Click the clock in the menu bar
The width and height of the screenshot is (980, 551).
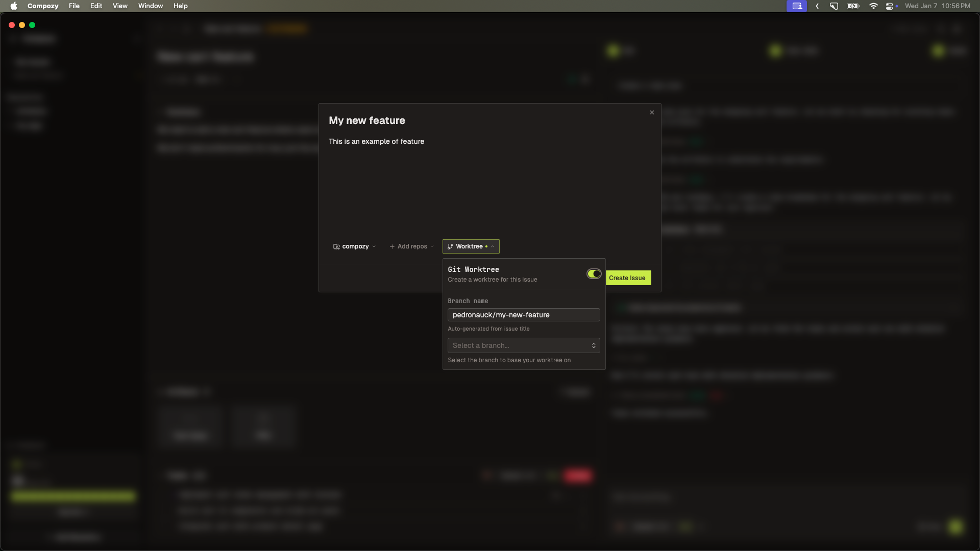point(938,6)
